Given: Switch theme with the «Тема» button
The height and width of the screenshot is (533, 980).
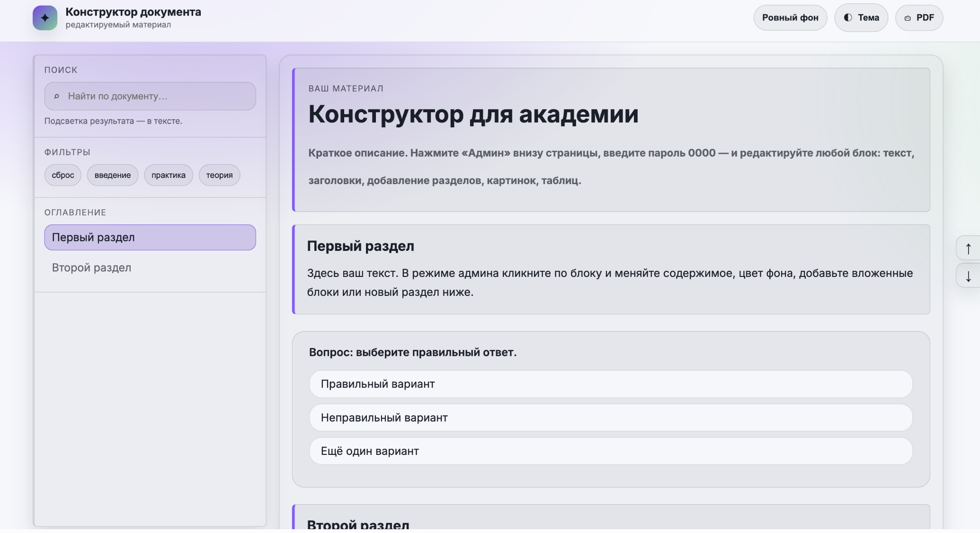Looking at the screenshot, I should pyautogui.click(x=861, y=18).
